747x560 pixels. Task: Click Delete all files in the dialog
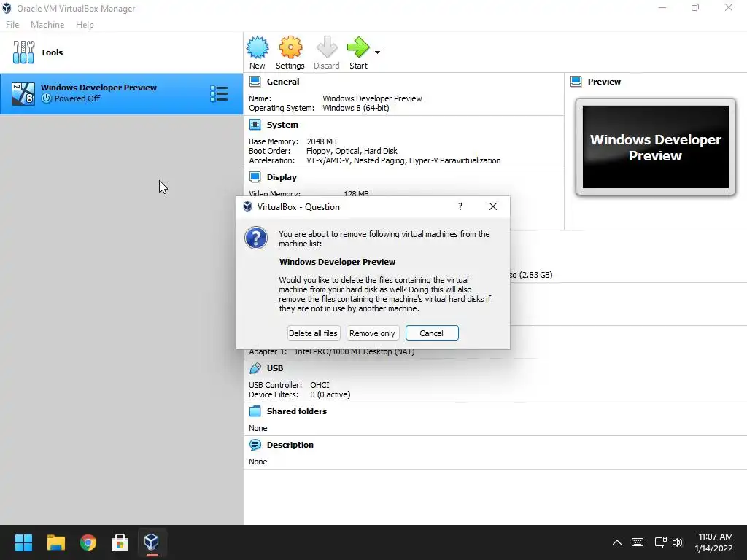pyautogui.click(x=314, y=333)
